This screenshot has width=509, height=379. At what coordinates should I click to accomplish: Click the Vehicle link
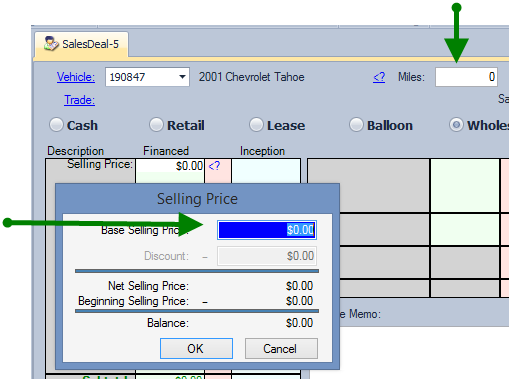pos(76,77)
